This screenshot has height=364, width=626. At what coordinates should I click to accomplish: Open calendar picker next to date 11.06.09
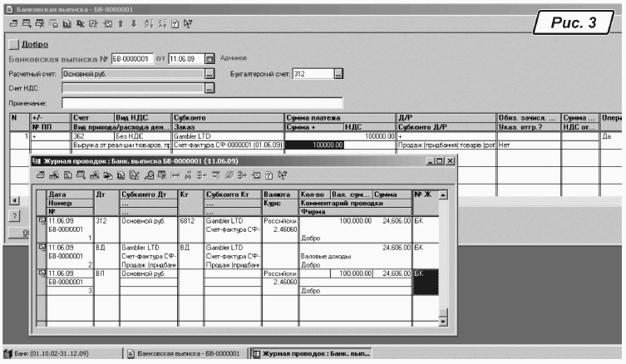(209, 59)
